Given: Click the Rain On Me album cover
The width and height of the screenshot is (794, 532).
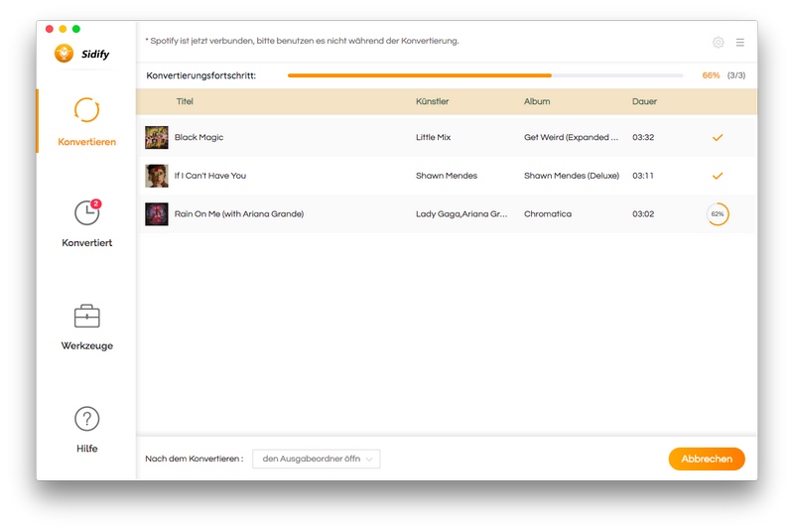Looking at the screenshot, I should click(x=157, y=214).
